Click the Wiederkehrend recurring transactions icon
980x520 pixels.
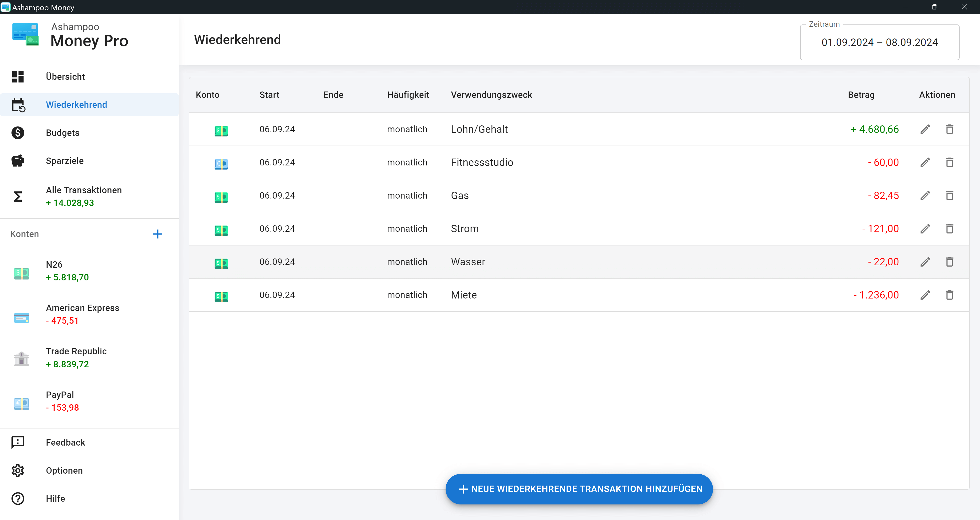[x=18, y=105]
